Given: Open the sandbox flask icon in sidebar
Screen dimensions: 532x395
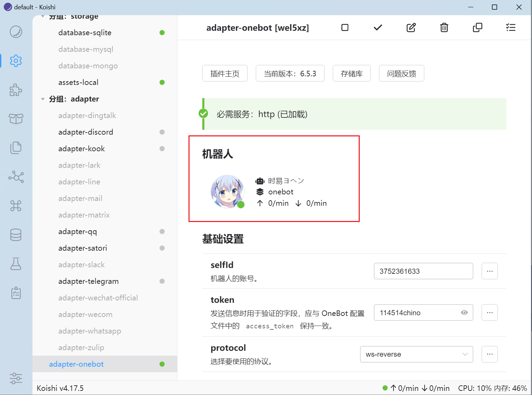Looking at the screenshot, I should [16, 264].
